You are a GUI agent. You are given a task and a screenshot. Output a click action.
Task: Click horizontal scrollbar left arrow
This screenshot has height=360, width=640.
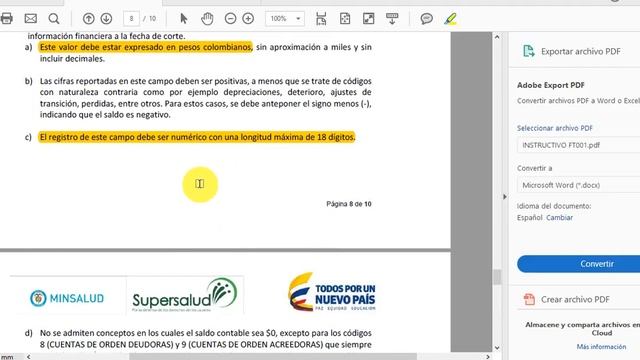28,356
